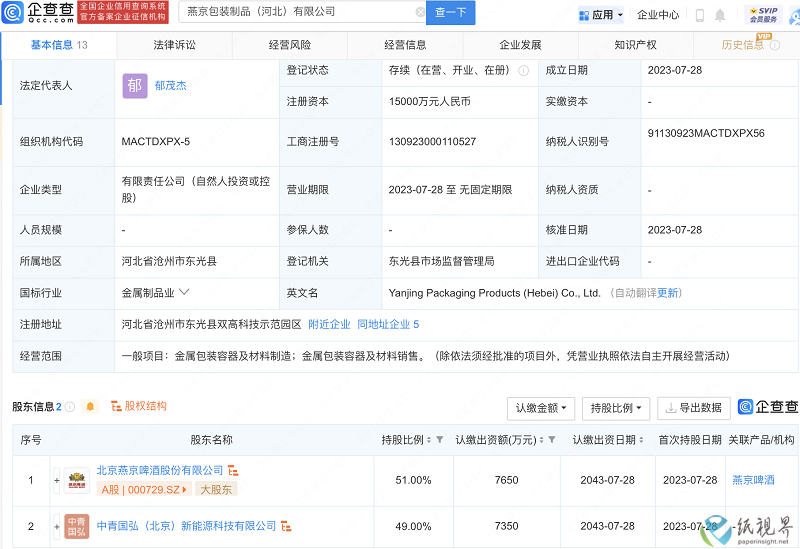Click the filter icon in 认缴出资额 column
The height and width of the screenshot is (549, 800).
point(552,440)
